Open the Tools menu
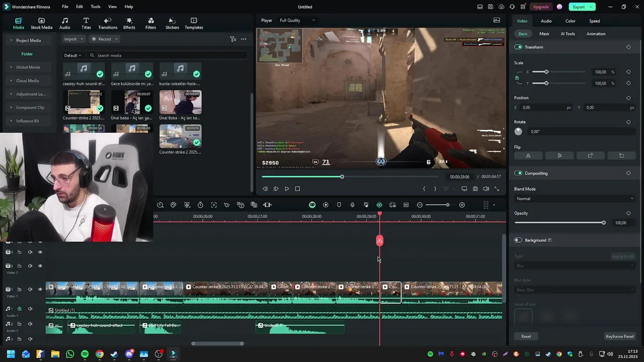644x362 pixels. [x=96, y=7]
